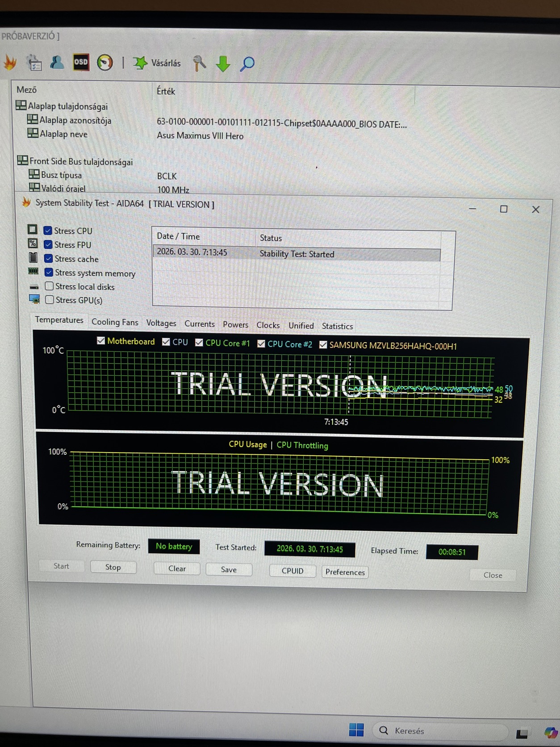This screenshot has width=560, height=747.
Task: Click the disk icon beside Stress local disks
Action: 34,287
